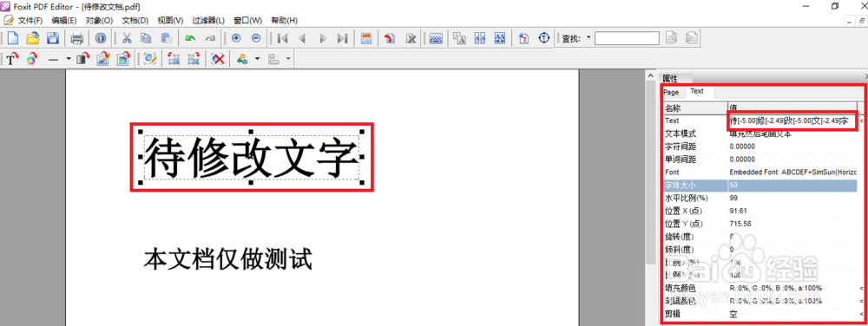Viewport: 868px width, 326px height.
Task: Click the insert text page icon with red T
Action: [x=523, y=38]
